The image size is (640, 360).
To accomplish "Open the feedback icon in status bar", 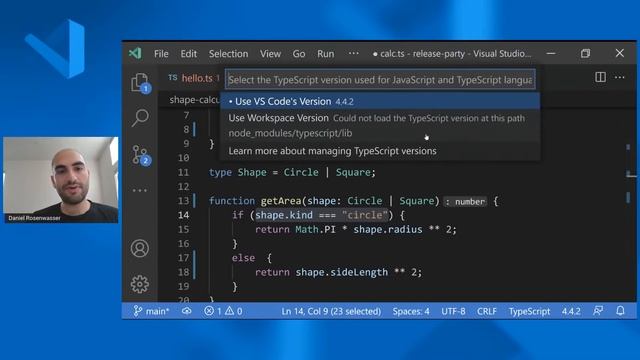I will click(598, 311).
